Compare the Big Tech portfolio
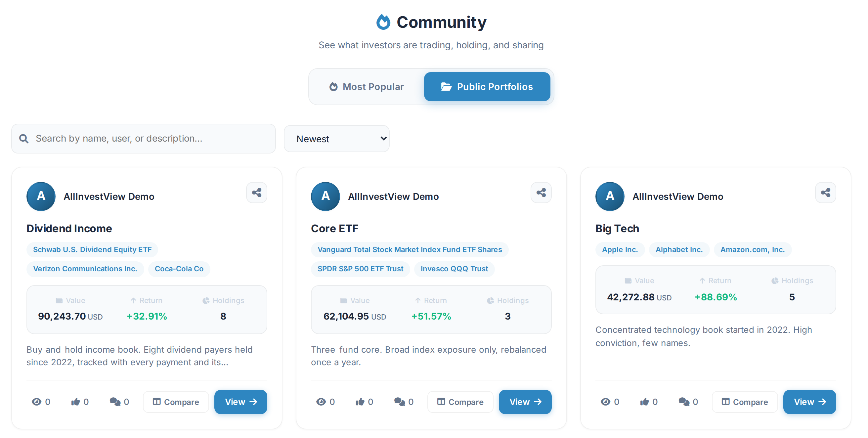868x438 pixels. click(x=745, y=402)
